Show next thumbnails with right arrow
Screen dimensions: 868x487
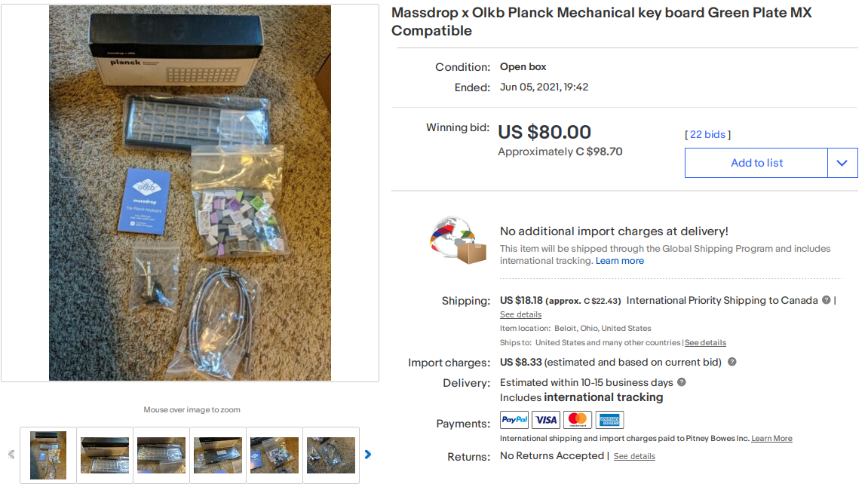(368, 455)
